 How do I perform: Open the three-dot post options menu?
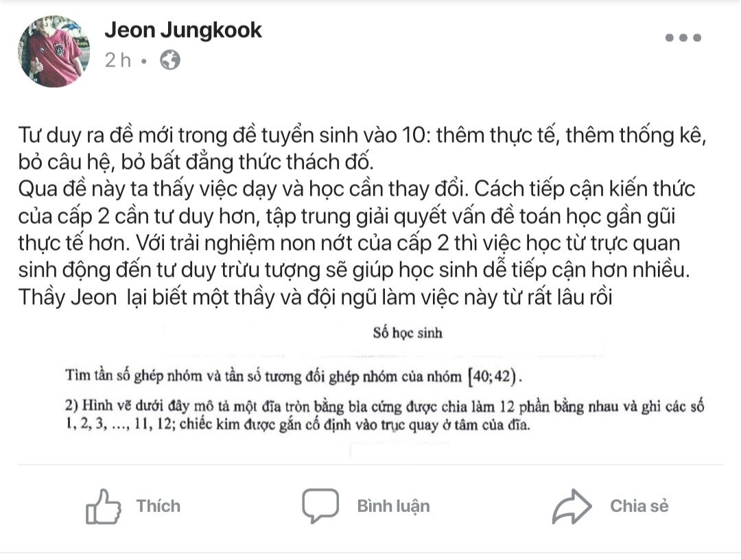(683, 38)
